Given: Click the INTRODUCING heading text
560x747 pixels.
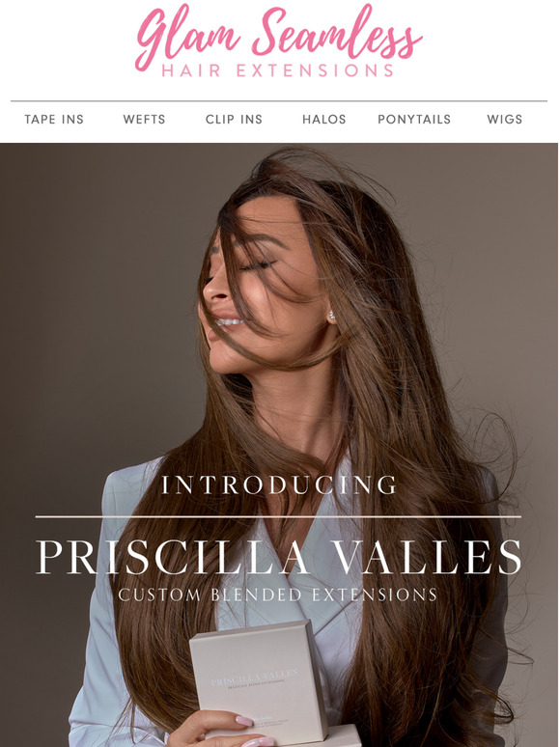Looking at the screenshot, I should click(x=279, y=485).
